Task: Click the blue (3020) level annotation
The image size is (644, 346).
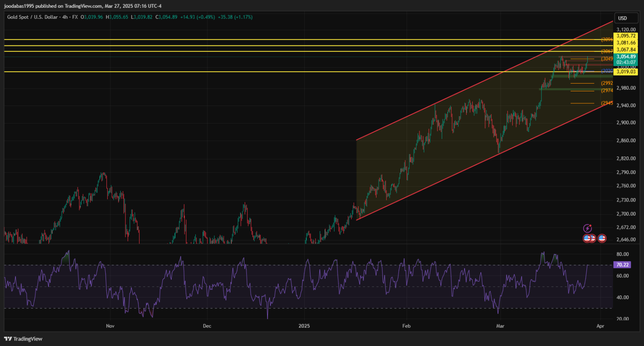Action: (x=607, y=71)
